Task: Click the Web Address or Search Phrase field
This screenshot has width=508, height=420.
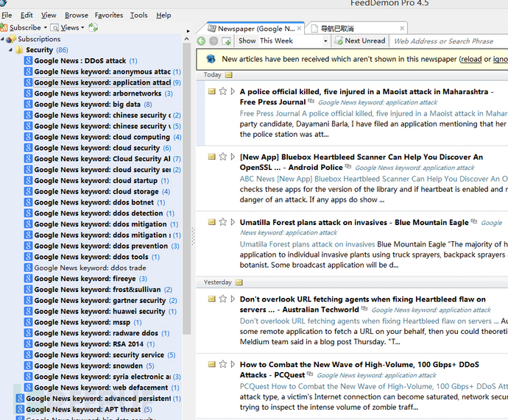Action: (450, 41)
